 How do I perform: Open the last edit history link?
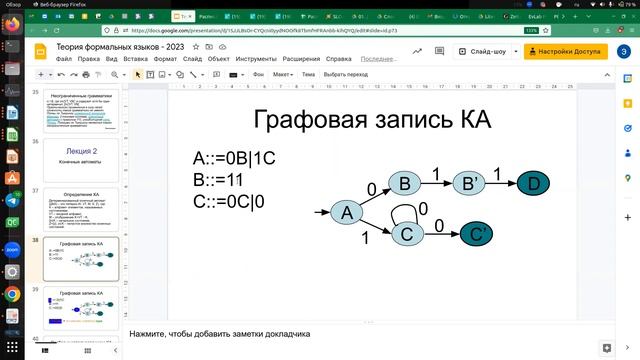378,59
